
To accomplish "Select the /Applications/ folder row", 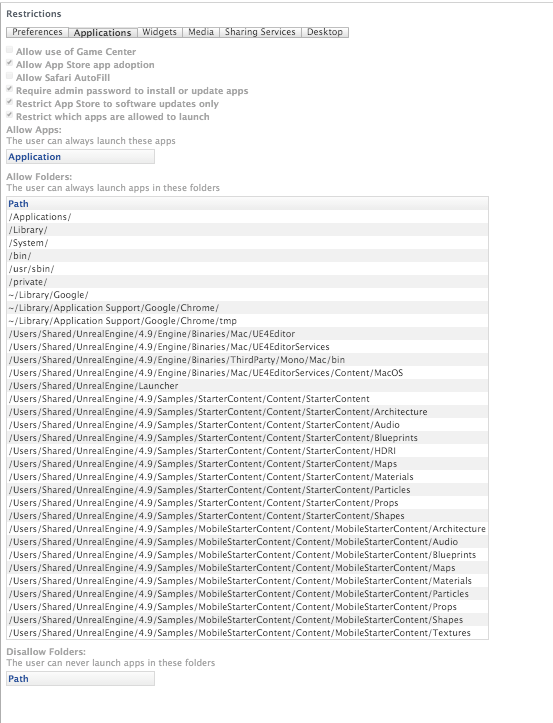I will click(247, 217).
